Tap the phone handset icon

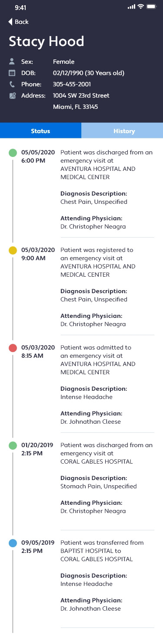point(12,84)
